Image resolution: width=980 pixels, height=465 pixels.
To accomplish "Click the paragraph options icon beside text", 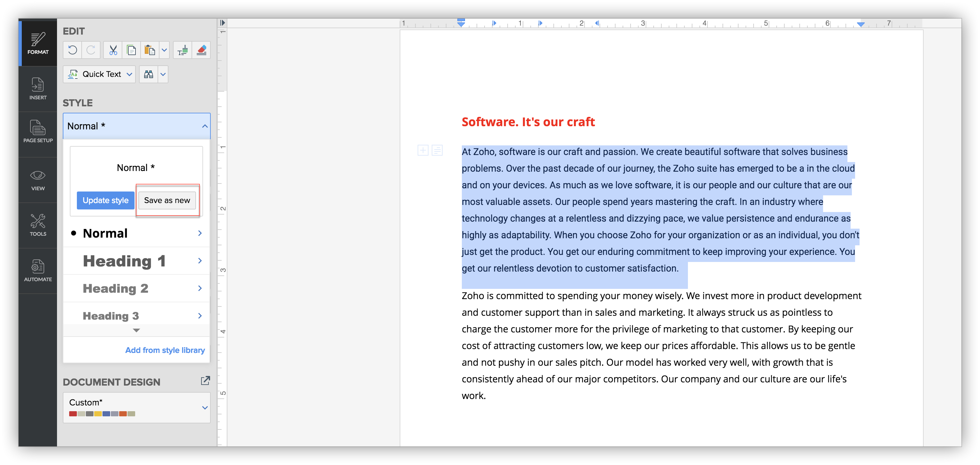I will point(437,150).
